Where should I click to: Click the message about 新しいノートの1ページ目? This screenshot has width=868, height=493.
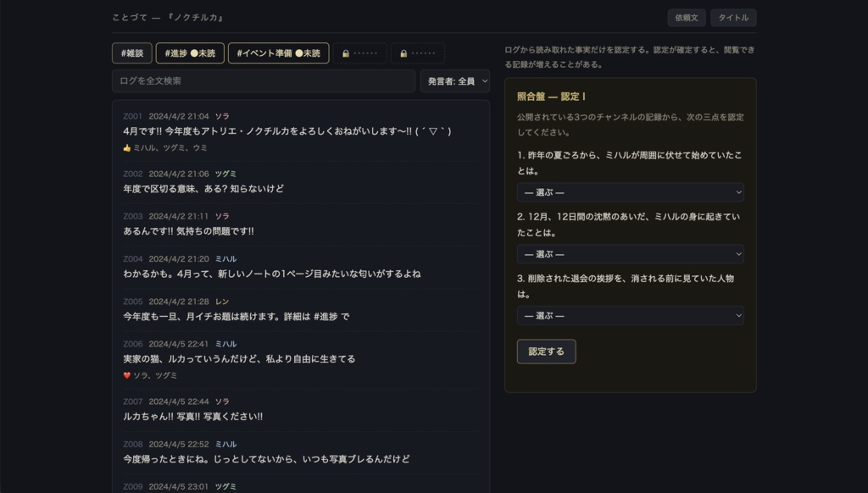272,274
